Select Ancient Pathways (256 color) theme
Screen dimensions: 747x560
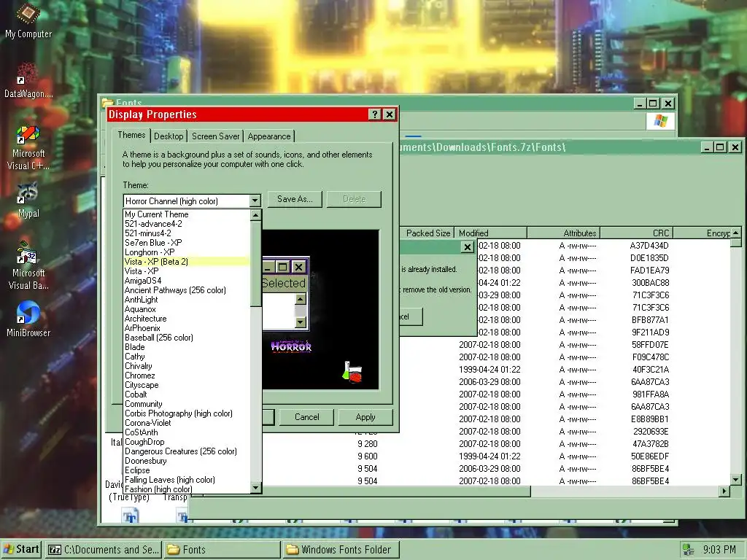click(x=186, y=290)
